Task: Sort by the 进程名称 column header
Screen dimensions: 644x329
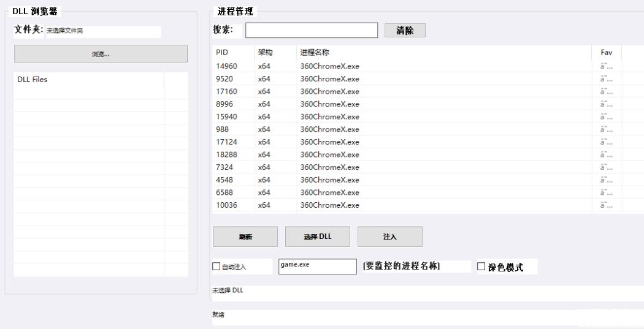Action: pos(445,53)
